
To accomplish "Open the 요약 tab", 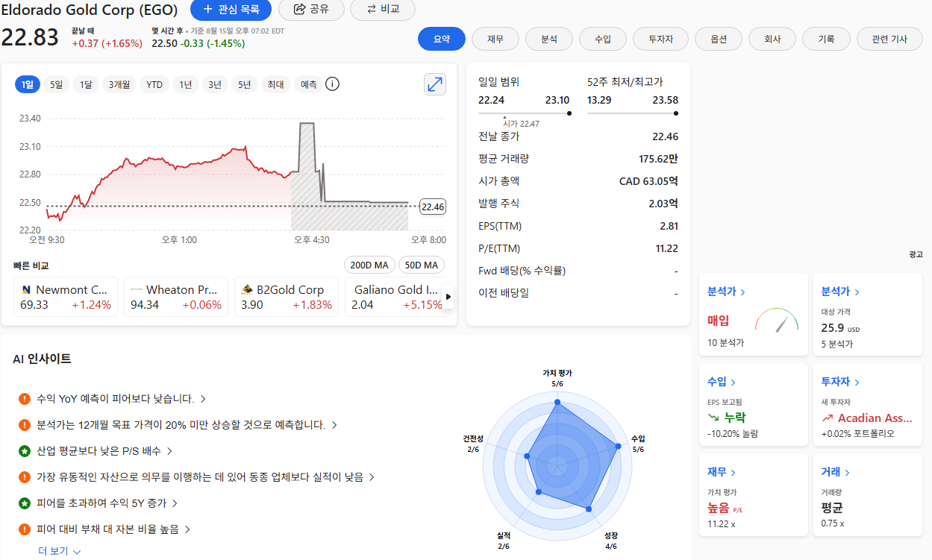I will coord(442,39).
